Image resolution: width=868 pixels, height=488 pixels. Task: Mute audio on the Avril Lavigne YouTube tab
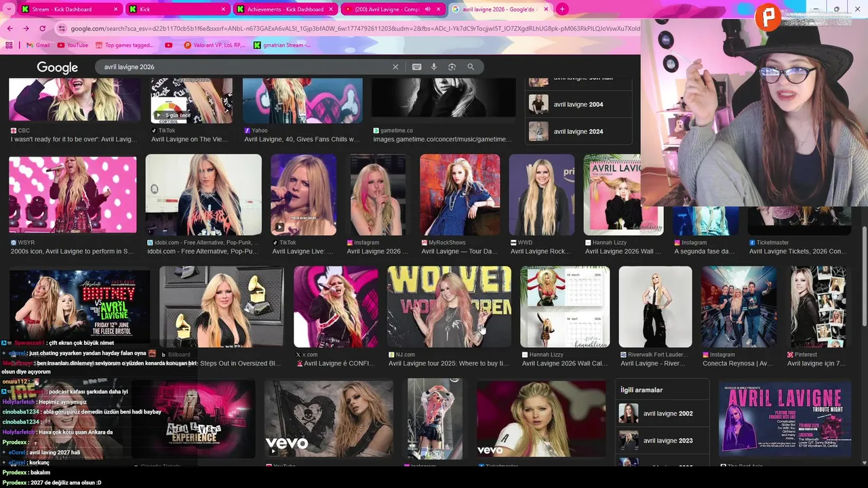pyautogui.click(x=427, y=9)
